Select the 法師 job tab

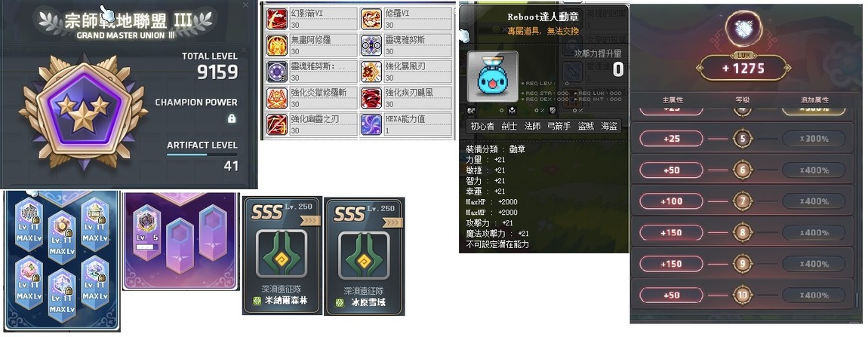click(533, 126)
